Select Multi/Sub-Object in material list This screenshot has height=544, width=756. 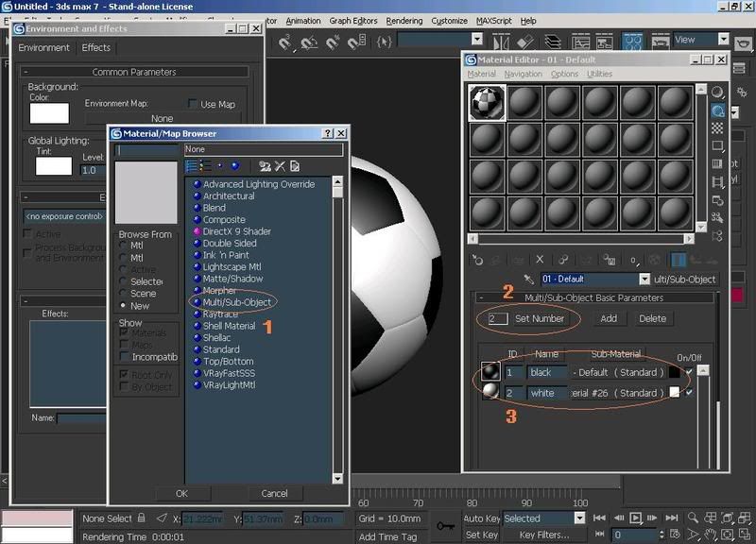[237, 302]
